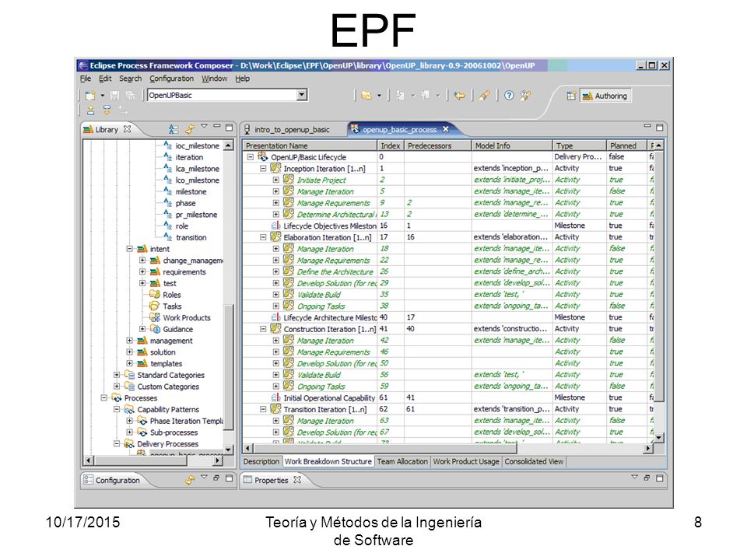
Task: Minimize the Library view panel
Action: pos(217,127)
